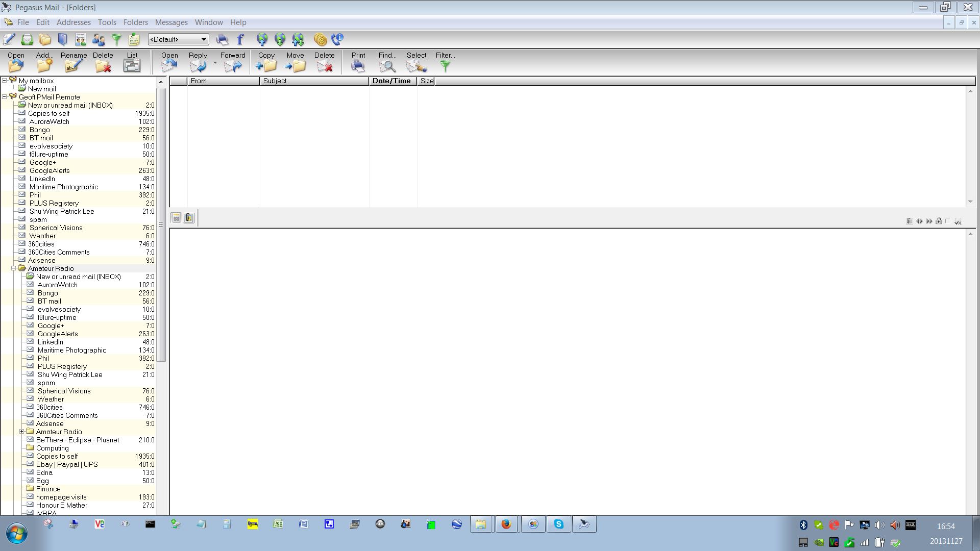Click the gold coins icon

coord(320,39)
